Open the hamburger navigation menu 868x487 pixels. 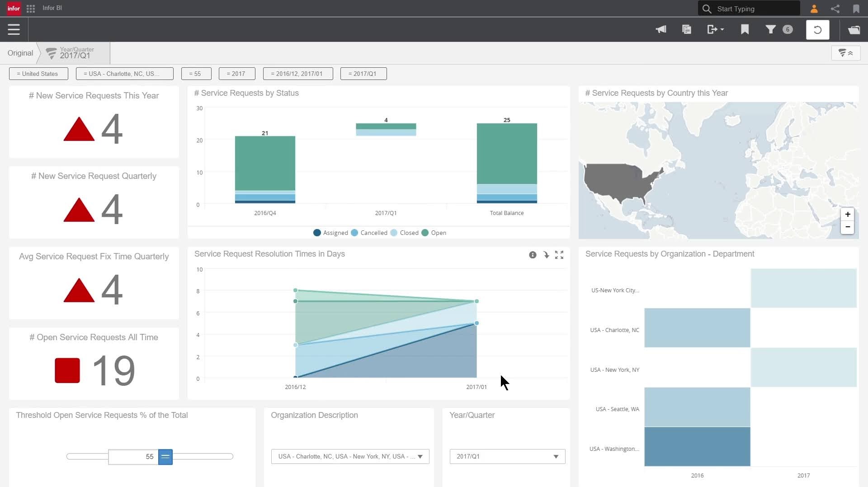point(14,30)
